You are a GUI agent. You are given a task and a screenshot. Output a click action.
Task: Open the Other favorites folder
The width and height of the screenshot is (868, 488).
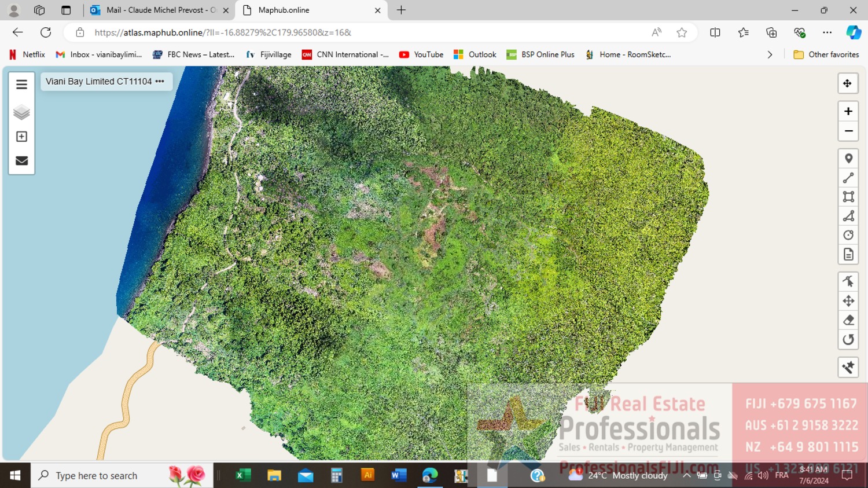pyautogui.click(x=826, y=54)
